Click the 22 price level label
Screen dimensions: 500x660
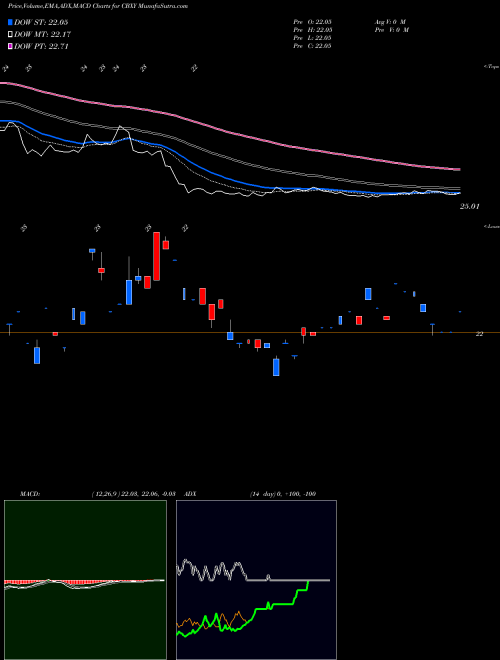point(479,334)
